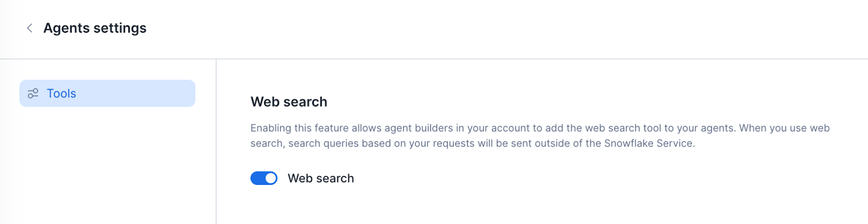Screen dimensions: 868x224
Task: Click the words "Snowflake Service" in the description
Action: pos(649,144)
